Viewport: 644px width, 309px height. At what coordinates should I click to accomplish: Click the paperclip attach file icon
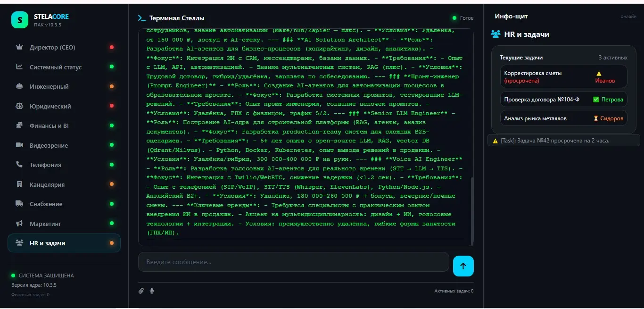(141, 291)
